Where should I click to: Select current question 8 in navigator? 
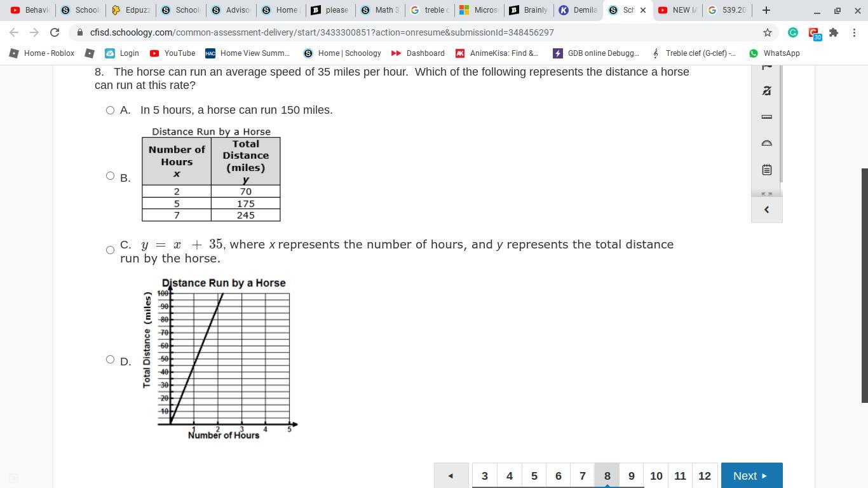pyautogui.click(x=607, y=475)
